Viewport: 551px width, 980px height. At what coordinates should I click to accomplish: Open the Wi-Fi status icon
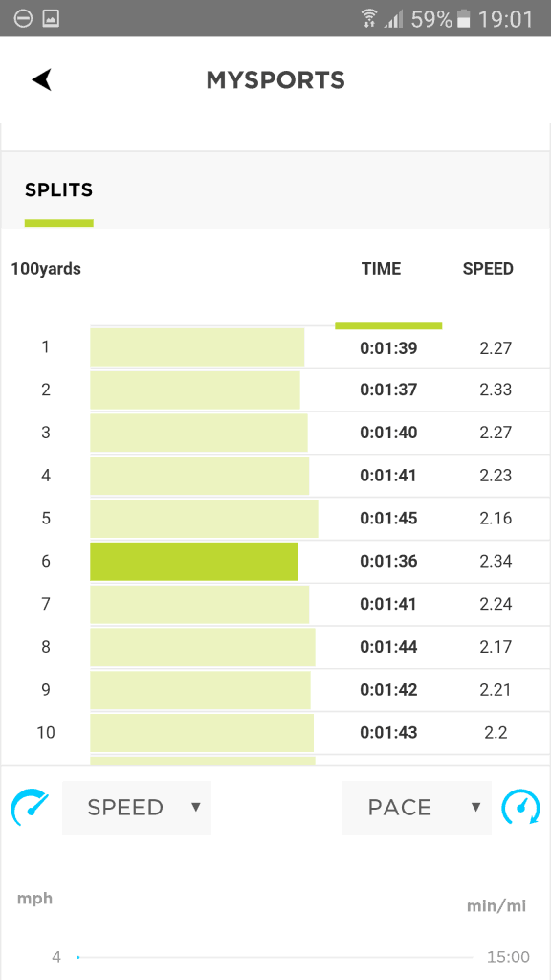point(369,19)
